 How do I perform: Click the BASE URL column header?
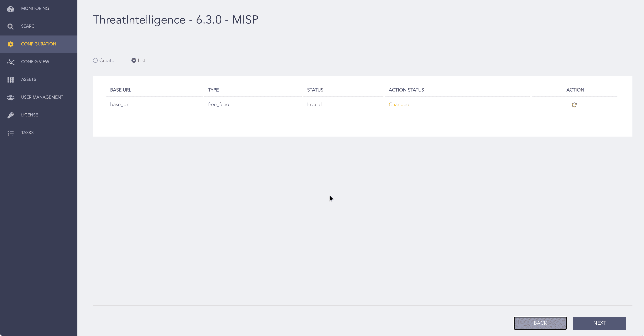click(x=121, y=90)
